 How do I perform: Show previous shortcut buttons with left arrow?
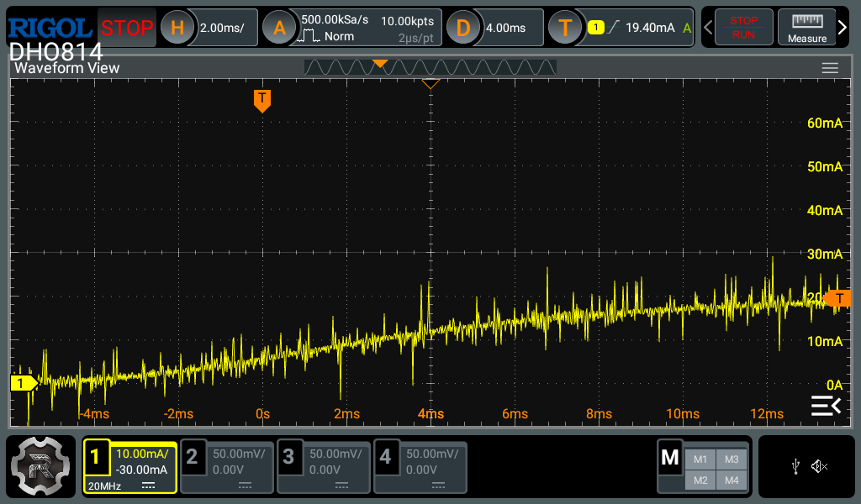[x=708, y=28]
